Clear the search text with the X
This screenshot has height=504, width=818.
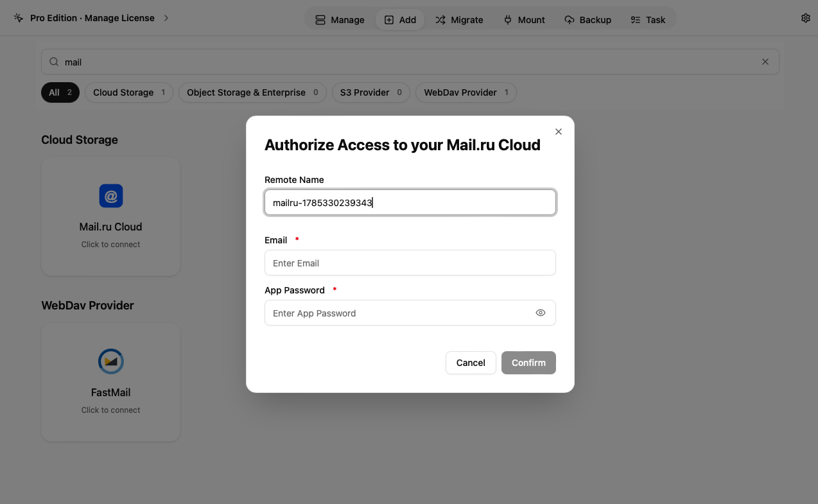tap(765, 62)
